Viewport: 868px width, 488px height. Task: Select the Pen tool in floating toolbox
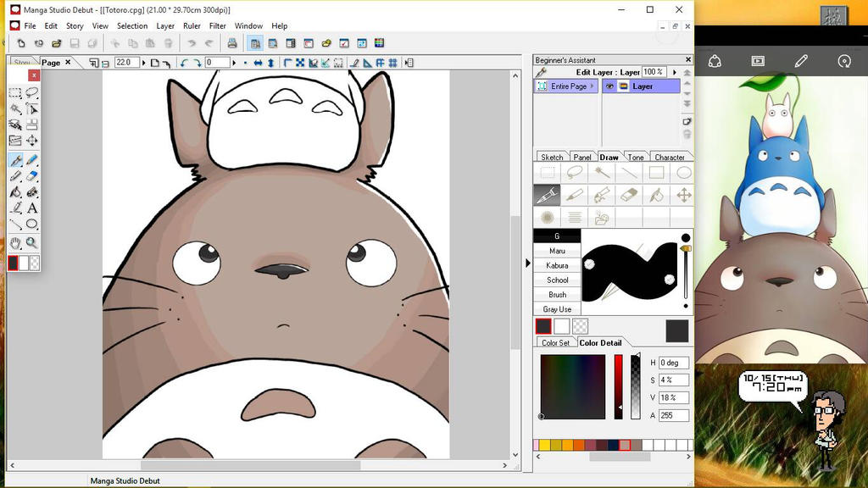(x=15, y=160)
